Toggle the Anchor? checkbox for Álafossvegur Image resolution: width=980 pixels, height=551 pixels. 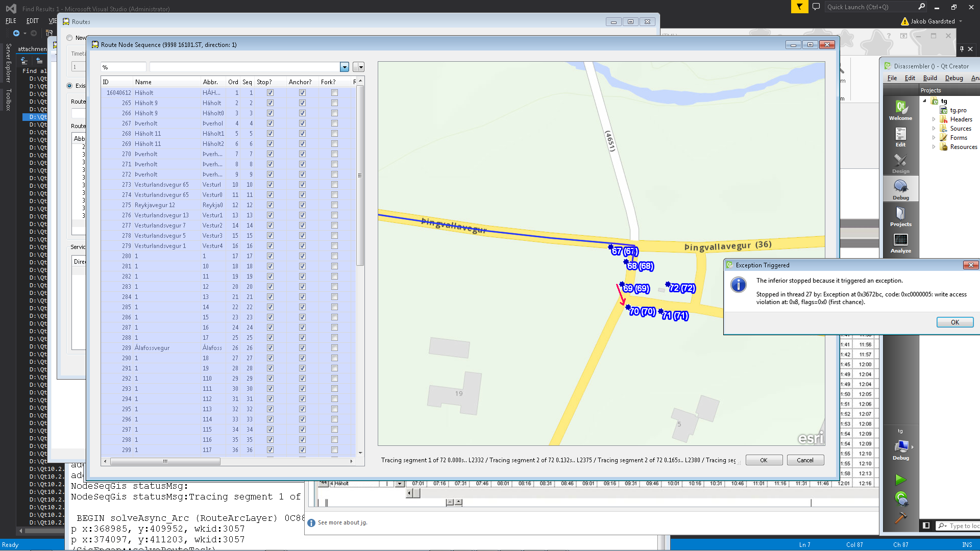point(302,348)
